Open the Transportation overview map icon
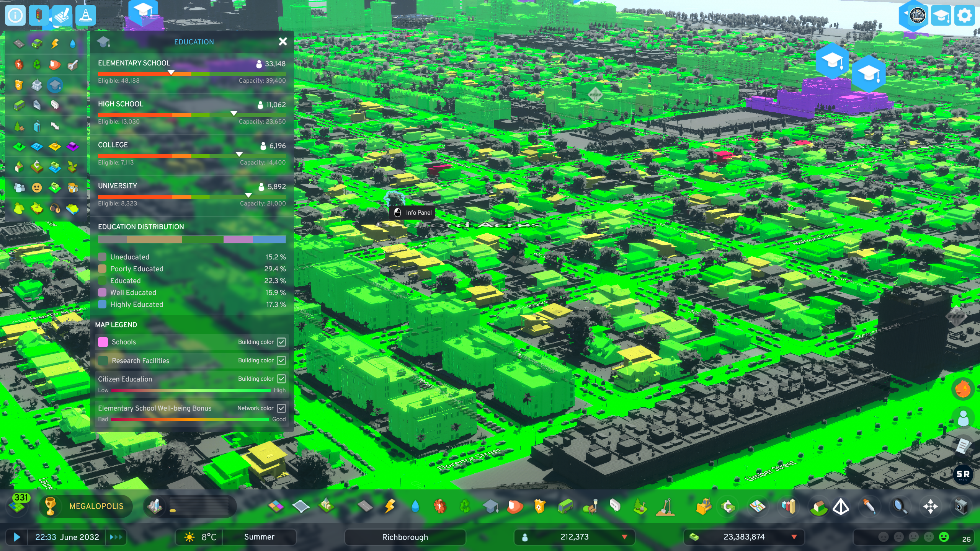The width and height of the screenshot is (980, 551). 758,506
